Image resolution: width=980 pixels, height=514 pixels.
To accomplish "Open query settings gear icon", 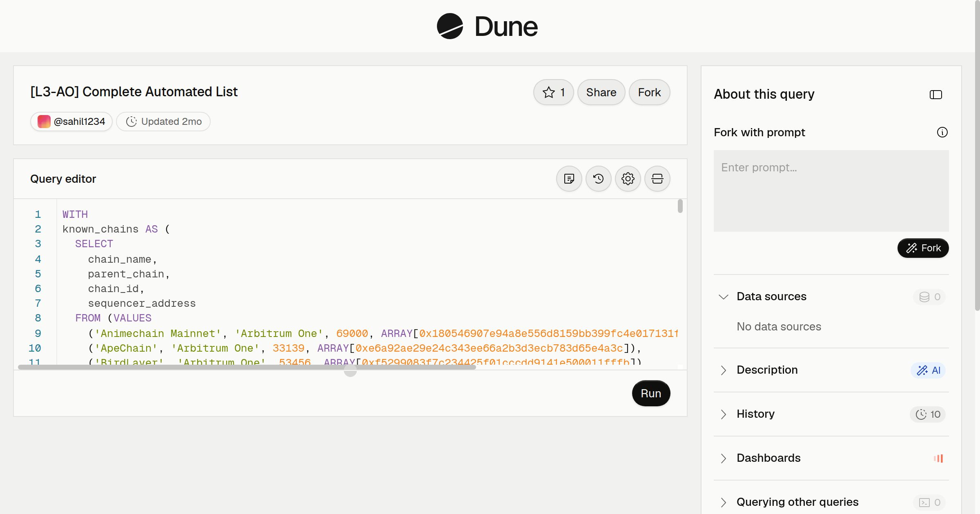I will pyautogui.click(x=628, y=179).
